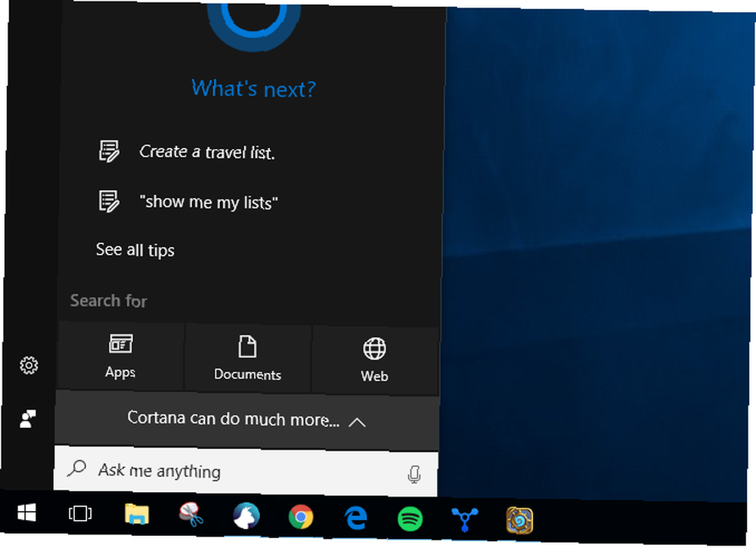Open Cortana settings gear icon

(29, 365)
